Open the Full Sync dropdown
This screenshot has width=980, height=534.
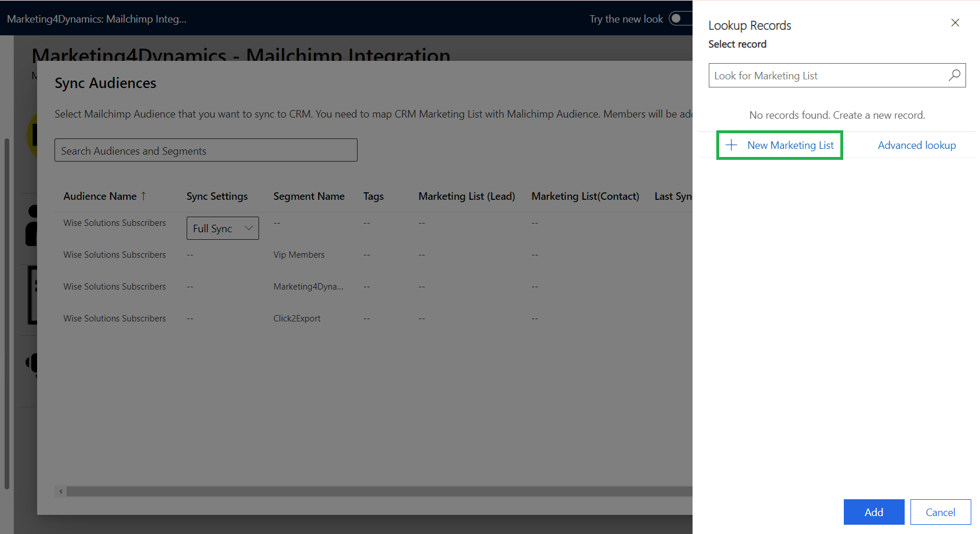point(223,228)
